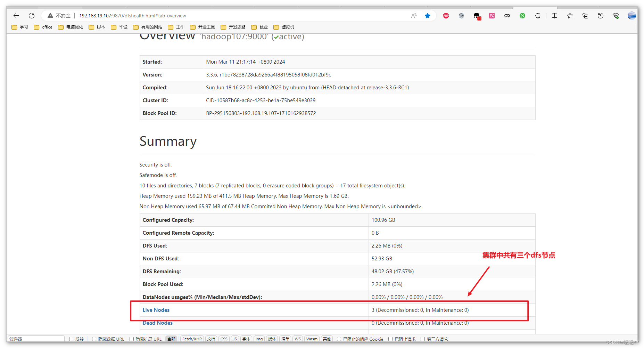The width and height of the screenshot is (644, 348).
Task: Open the 虚拟机 bookmark folder
Action: pos(284,27)
